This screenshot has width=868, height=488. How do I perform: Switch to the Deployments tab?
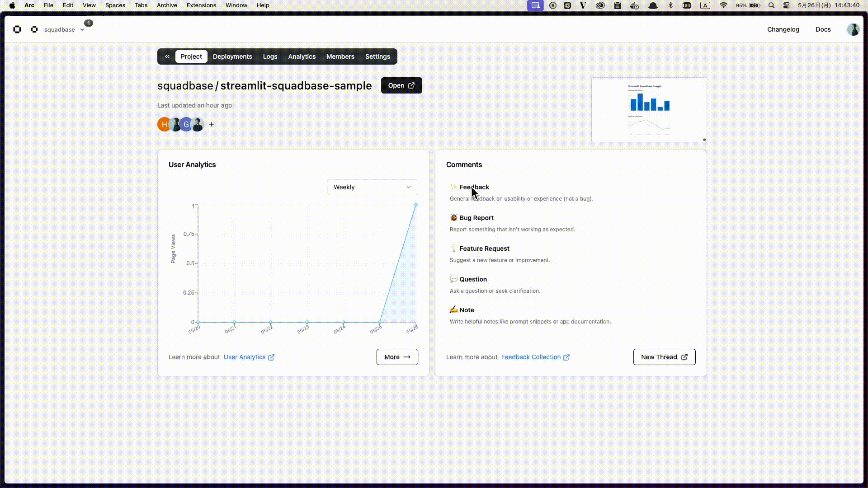232,56
